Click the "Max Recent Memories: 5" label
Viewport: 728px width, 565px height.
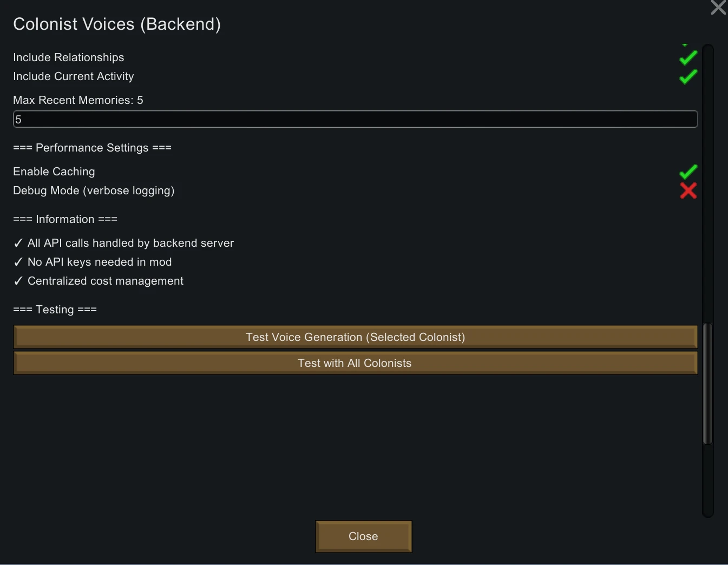tap(78, 100)
